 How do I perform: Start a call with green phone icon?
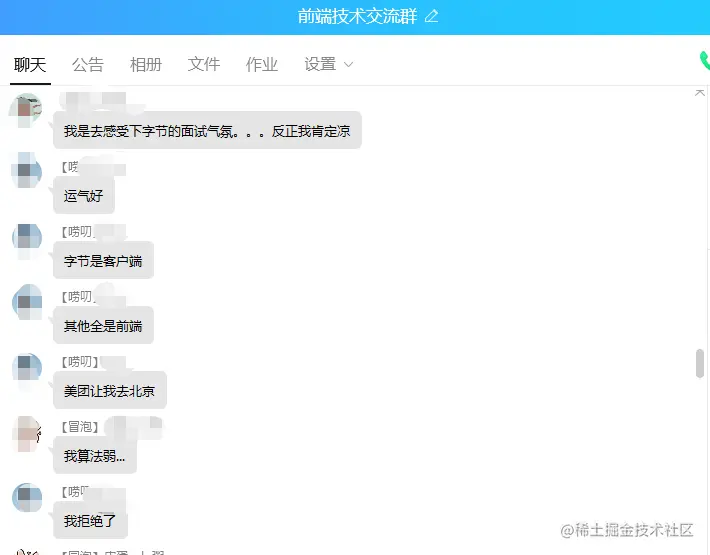[705, 60]
